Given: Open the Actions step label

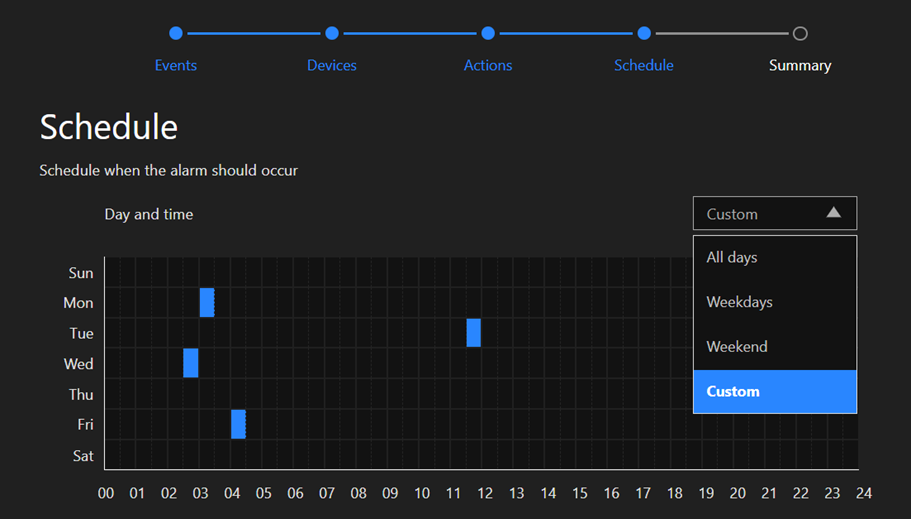Looking at the screenshot, I should tap(488, 65).
